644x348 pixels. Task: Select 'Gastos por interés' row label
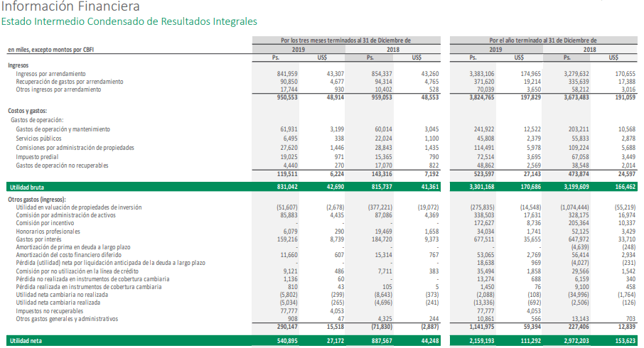pyautogui.click(x=38, y=239)
